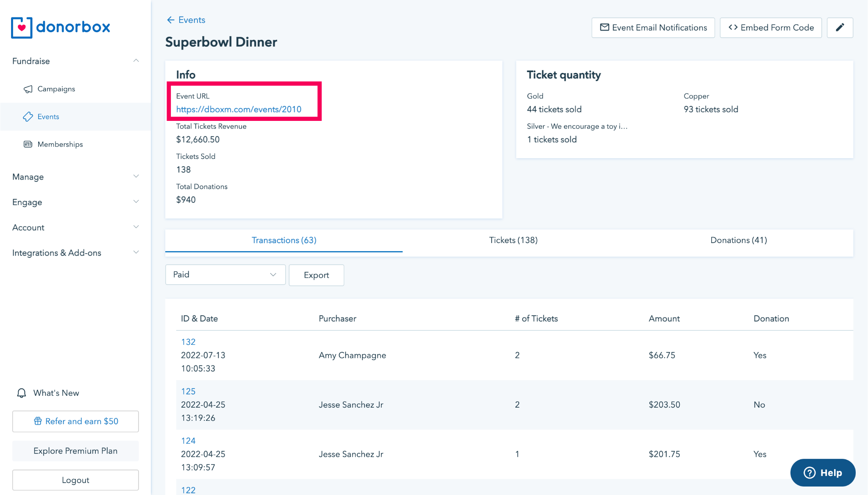This screenshot has height=495, width=868.
Task: Click Refer and earn $50 button
Action: tap(75, 421)
